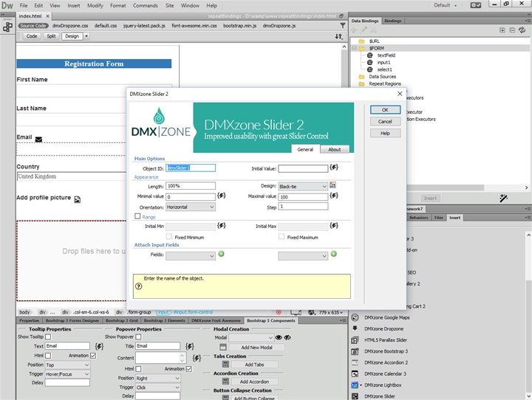This screenshot has height=400, width=532.
Task: Click the DMXzone Calendar 3 icon
Action: pyautogui.click(x=355, y=374)
